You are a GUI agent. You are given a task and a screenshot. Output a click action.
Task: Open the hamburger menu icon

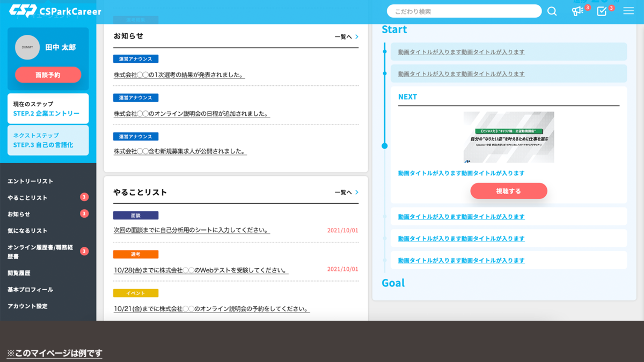[x=628, y=11]
